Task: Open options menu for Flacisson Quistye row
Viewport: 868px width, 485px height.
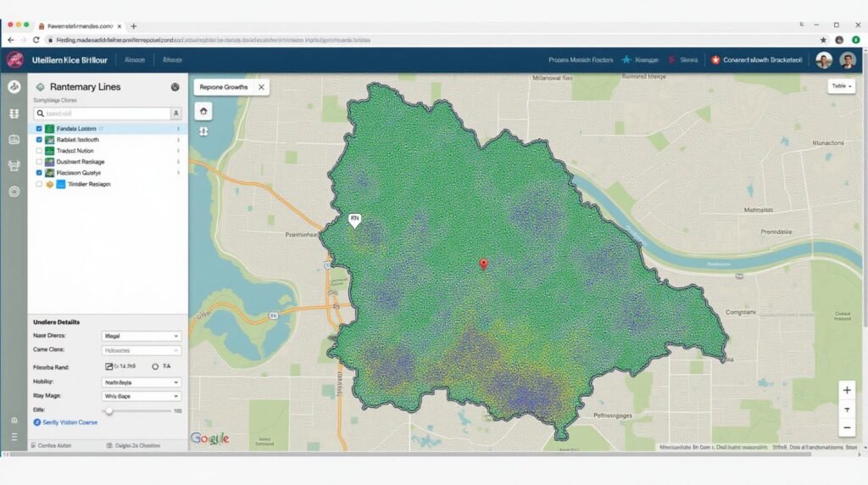Action: [x=178, y=173]
